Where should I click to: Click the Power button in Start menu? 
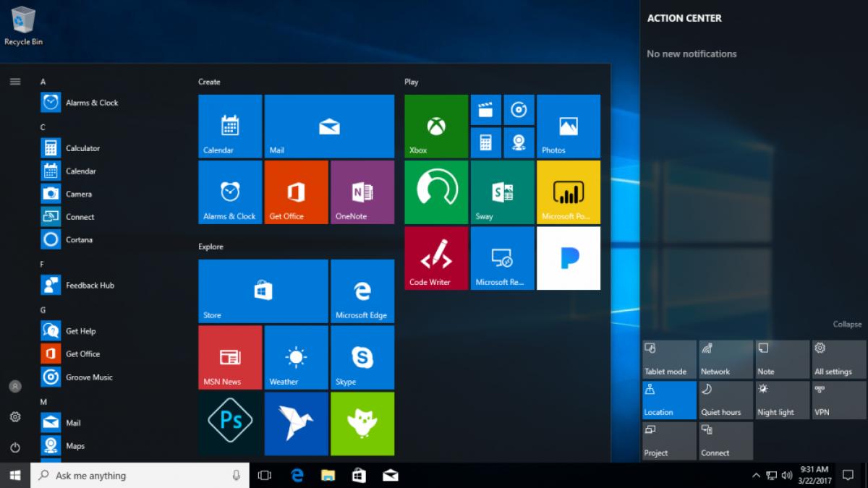click(15, 446)
